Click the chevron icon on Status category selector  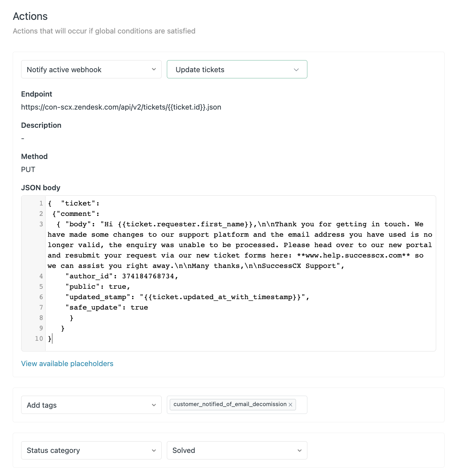[154, 450]
